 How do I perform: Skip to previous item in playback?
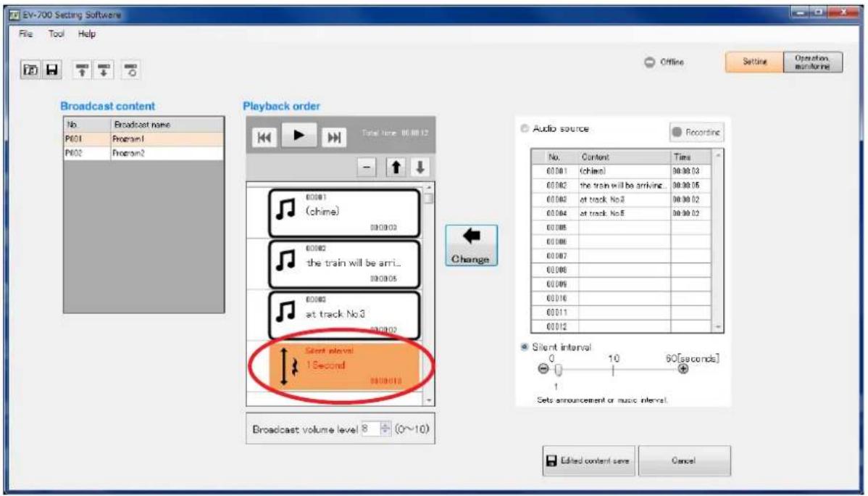pos(264,137)
